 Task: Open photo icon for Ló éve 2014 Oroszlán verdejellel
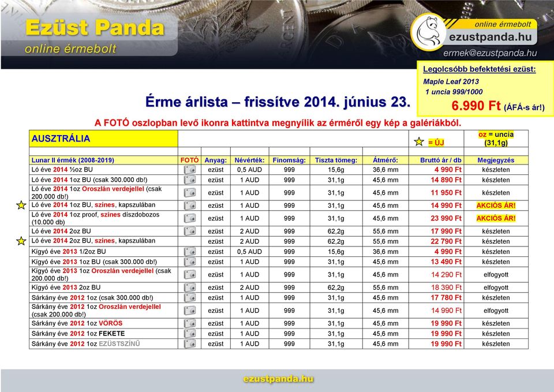click(x=190, y=193)
